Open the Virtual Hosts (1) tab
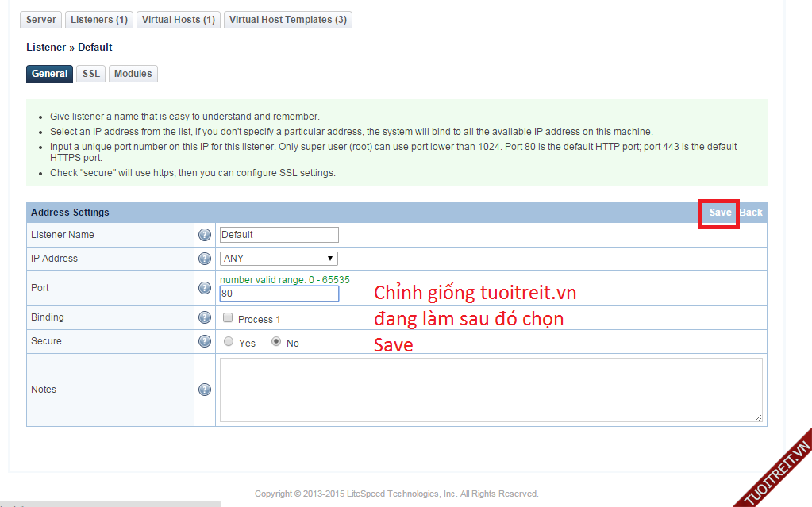Image resolution: width=812 pixels, height=507 pixels. (x=179, y=20)
